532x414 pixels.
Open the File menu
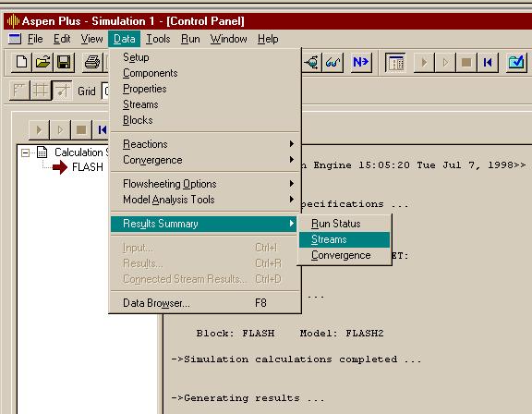pyautogui.click(x=35, y=39)
